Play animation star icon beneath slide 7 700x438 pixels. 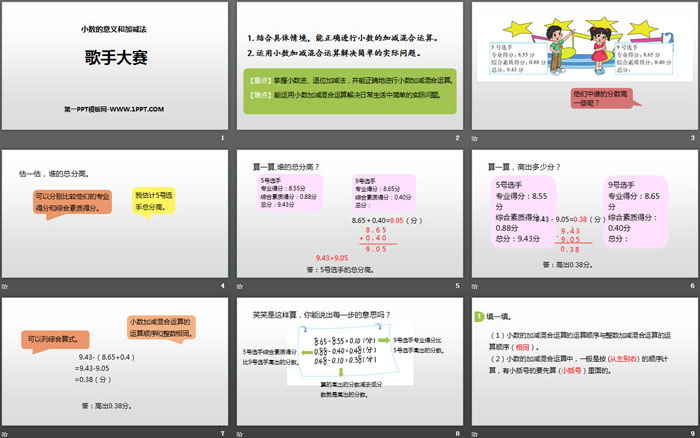[4, 434]
